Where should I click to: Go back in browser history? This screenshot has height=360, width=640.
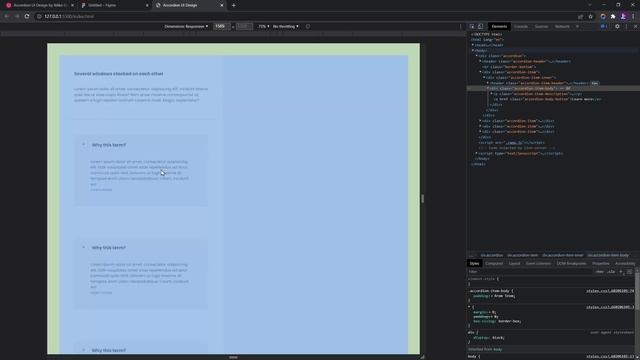7,16
